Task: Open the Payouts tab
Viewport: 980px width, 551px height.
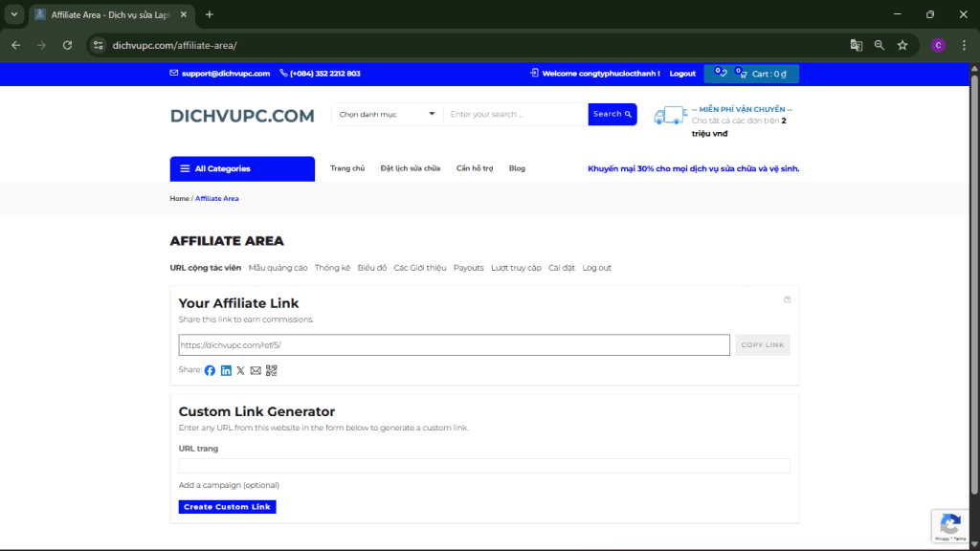Action: click(468, 268)
